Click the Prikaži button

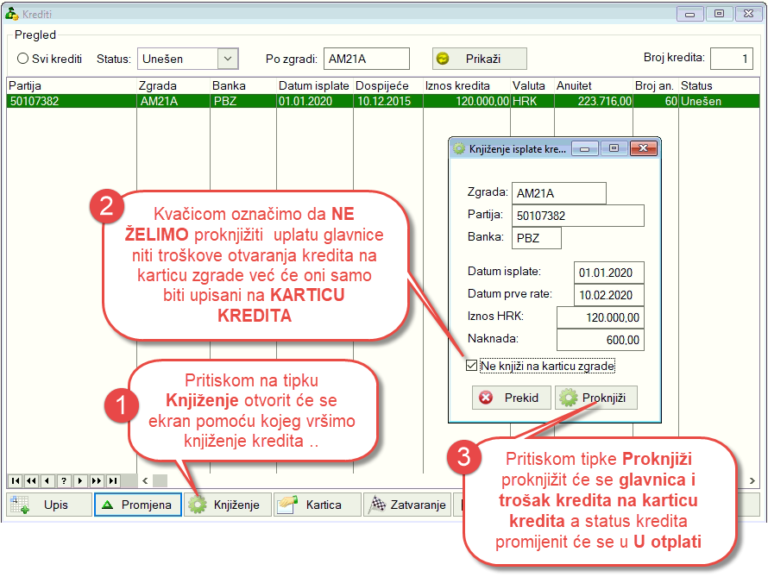click(479, 59)
